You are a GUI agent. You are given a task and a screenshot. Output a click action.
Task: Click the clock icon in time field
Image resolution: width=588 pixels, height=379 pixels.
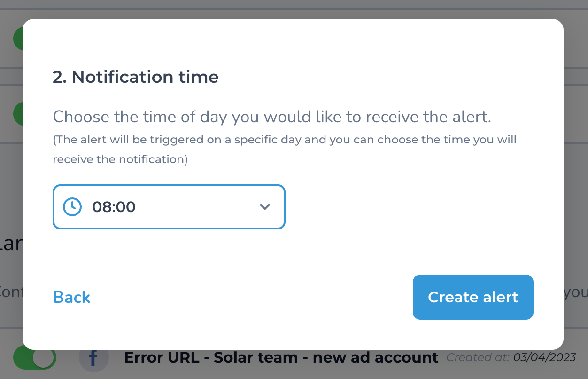tap(72, 207)
